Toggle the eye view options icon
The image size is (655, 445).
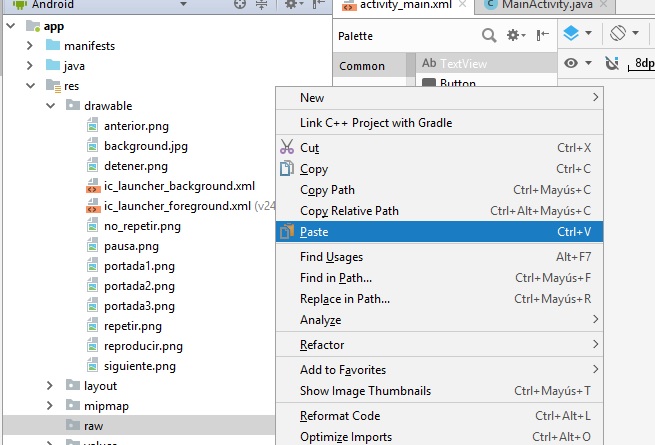(572, 64)
